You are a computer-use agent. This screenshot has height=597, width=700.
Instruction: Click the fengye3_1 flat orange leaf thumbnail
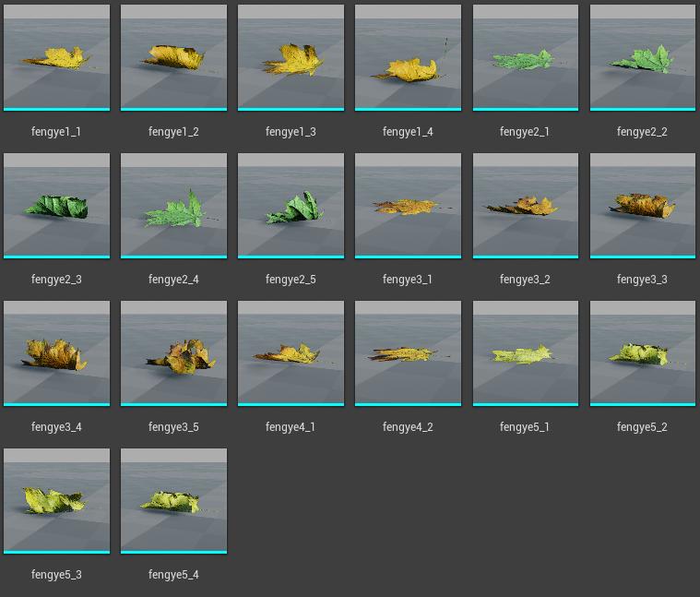click(408, 206)
